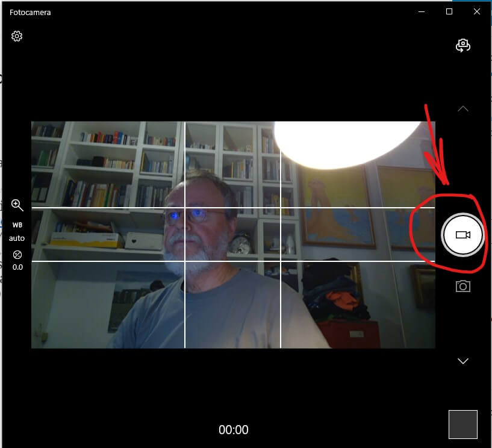Viewport: 492px width, 448px height.
Task: Select the white balance auto value
Action: pos(17,238)
